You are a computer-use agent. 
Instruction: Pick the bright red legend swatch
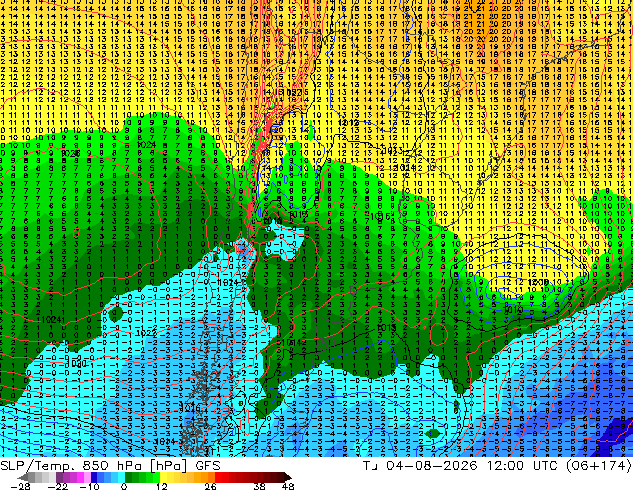[218, 477]
